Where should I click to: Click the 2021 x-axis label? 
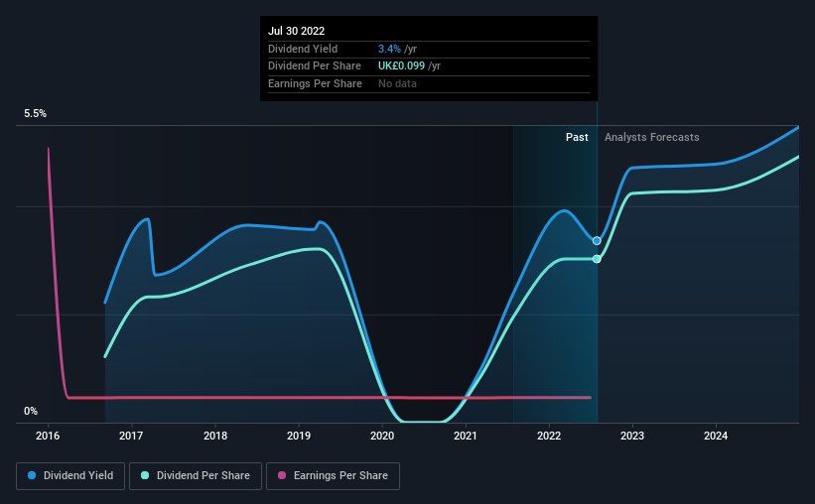[466, 436]
